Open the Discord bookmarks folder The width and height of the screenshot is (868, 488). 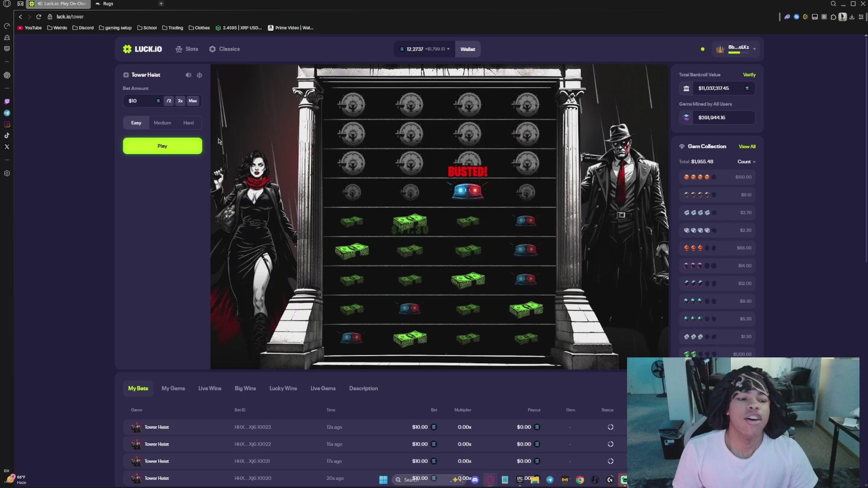pyautogui.click(x=83, y=28)
